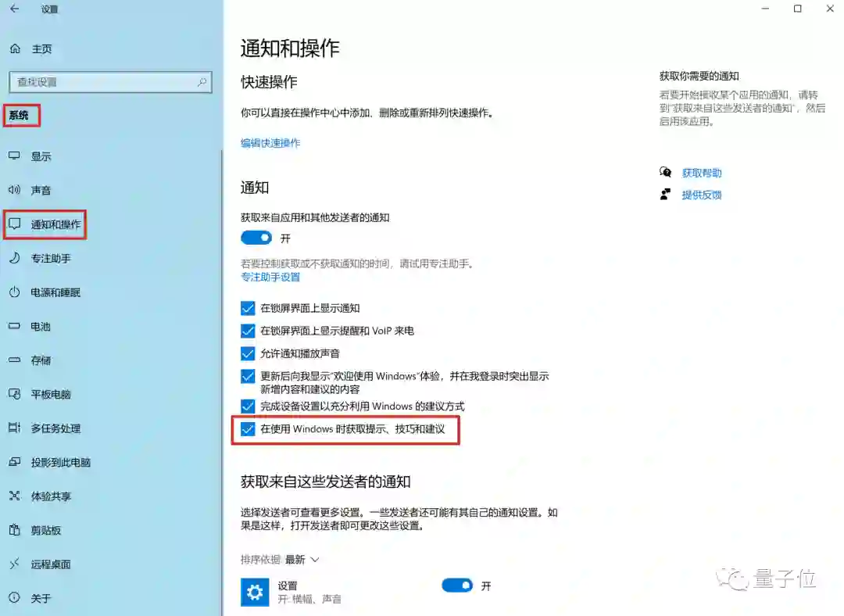Uncheck 更新后向我显示欢迎使用 Windows 体验

click(248, 376)
